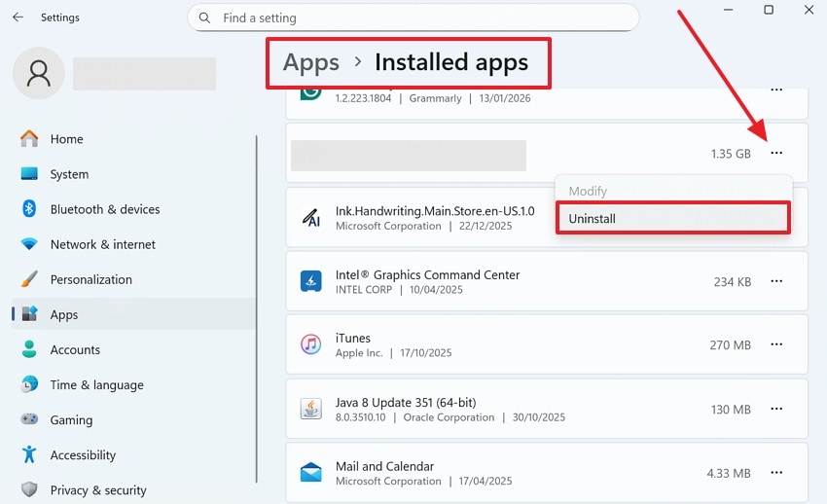The height and width of the screenshot is (504, 827).
Task: Select the Mail and Calendar name
Action: point(384,466)
